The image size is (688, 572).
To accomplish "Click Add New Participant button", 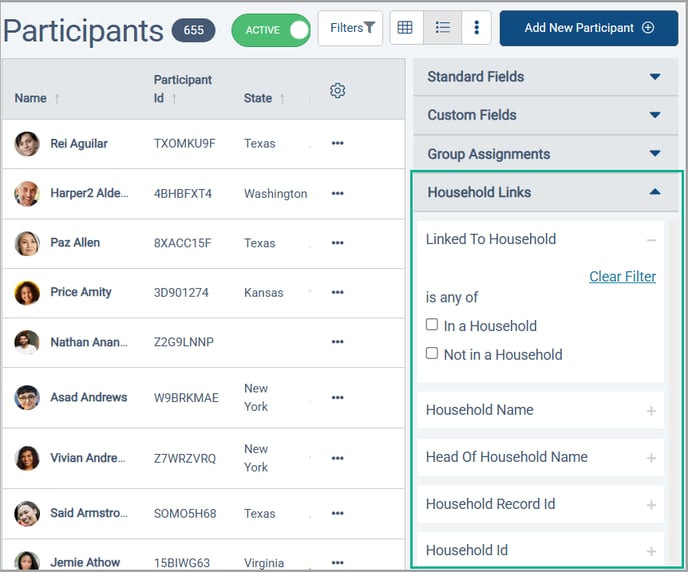I will click(588, 28).
